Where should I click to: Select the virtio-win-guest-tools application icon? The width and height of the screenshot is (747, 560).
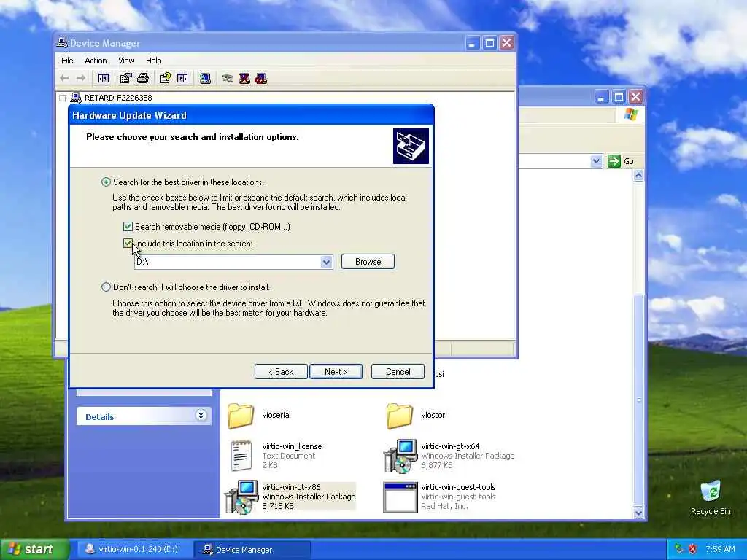point(400,497)
